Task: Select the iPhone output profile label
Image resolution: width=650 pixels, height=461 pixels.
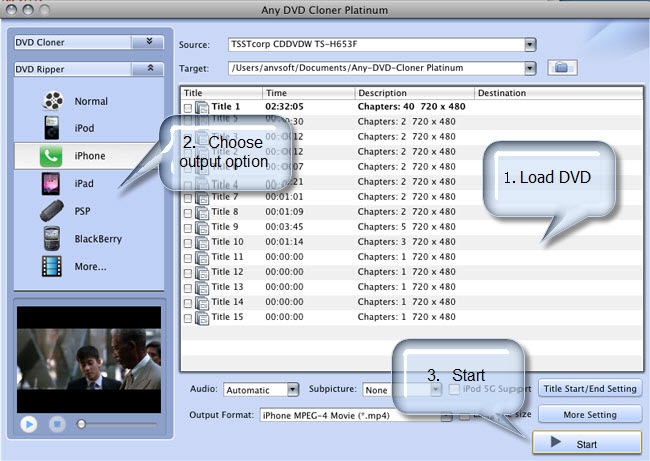Action: [90, 156]
